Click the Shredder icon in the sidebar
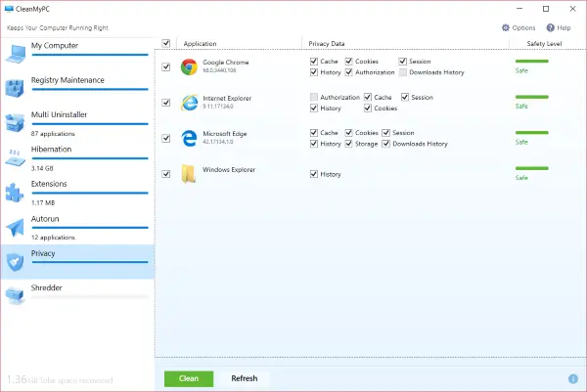587x392 pixels. click(x=15, y=295)
